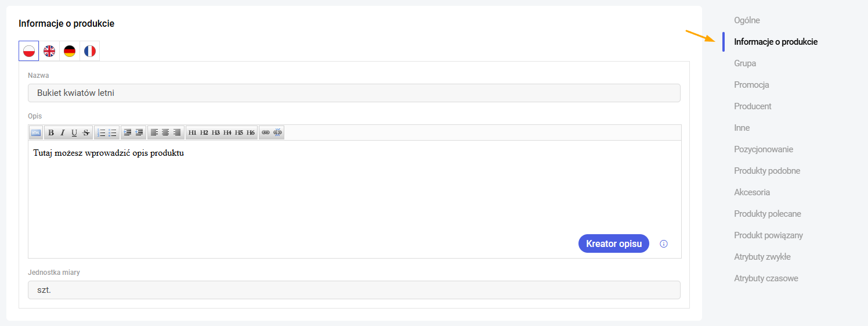Viewport: 868px width, 326px height.
Task: Apply H1 heading style
Action: (x=193, y=132)
